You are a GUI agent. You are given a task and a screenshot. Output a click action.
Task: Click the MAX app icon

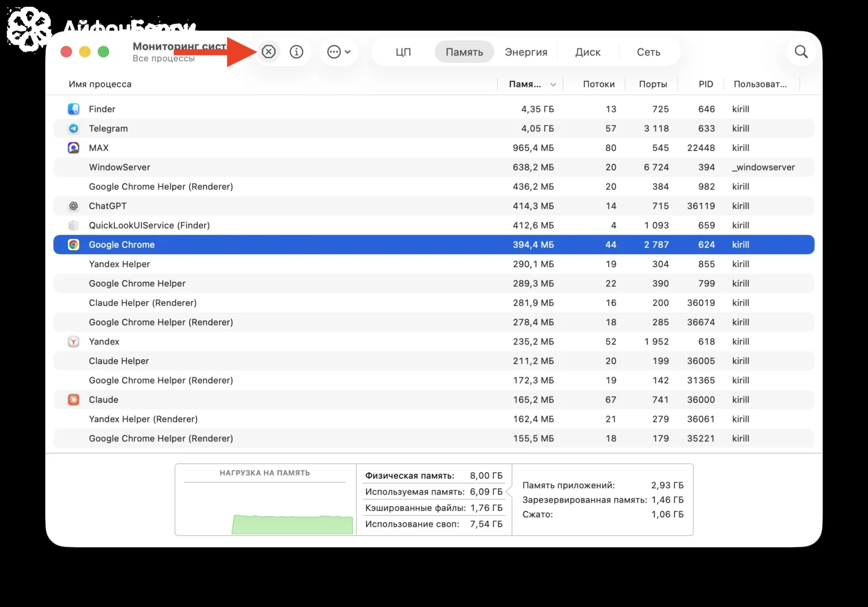coord(73,148)
